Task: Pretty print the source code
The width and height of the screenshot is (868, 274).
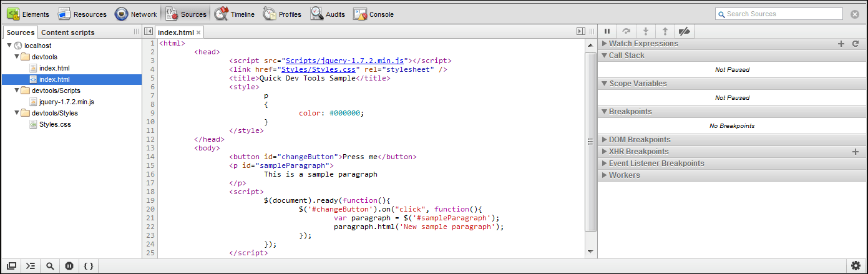Action: click(89, 265)
